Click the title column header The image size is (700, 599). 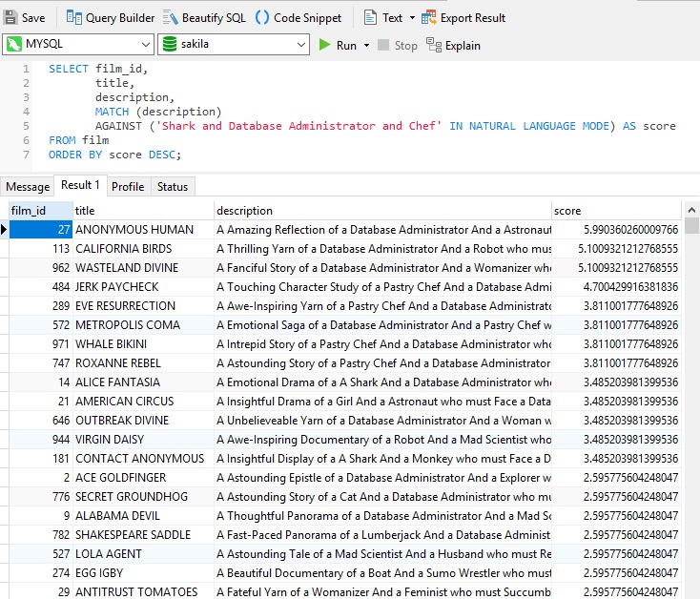tap(143, 211)
